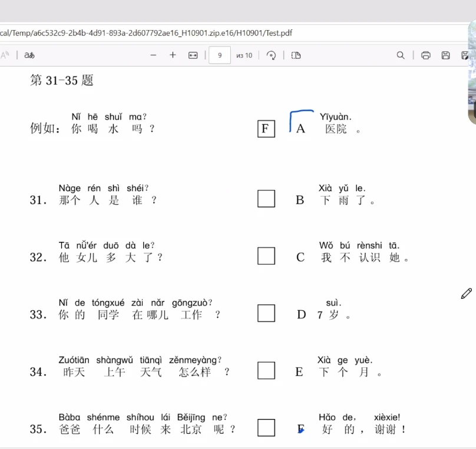Click the zoom out minus icon
Image resolution: width=476 pixels, height=449 pixels.
point(153,55)
